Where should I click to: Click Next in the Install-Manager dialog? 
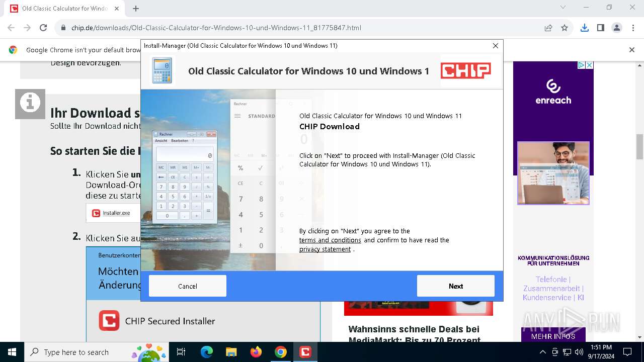point(455,286)
